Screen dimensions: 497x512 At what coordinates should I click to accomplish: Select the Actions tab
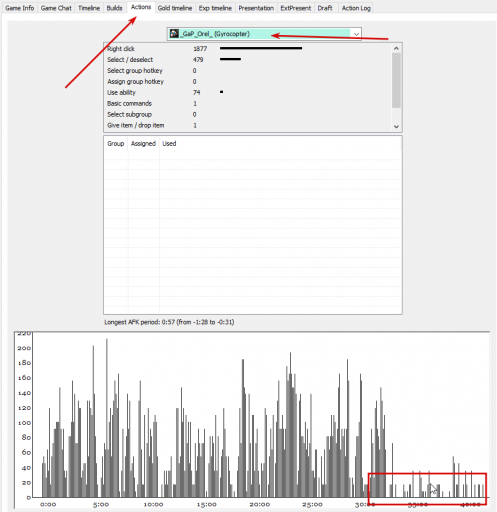tap(141, 7)
